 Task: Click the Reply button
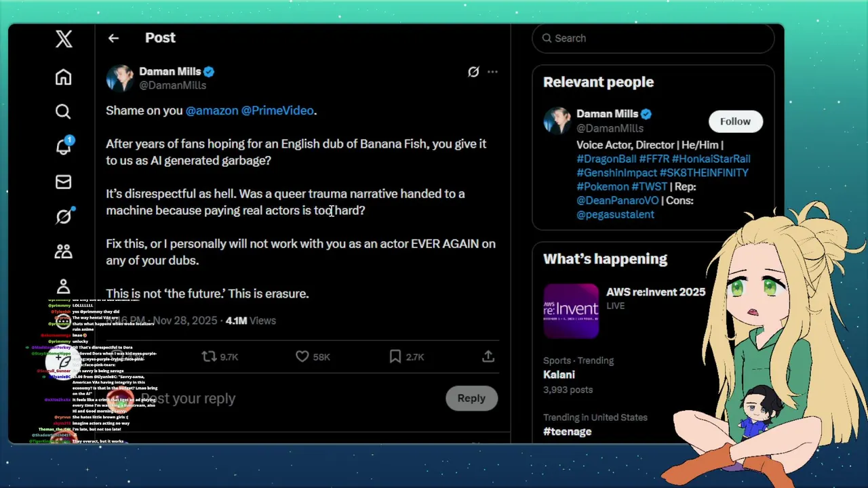tap(471, 398)
